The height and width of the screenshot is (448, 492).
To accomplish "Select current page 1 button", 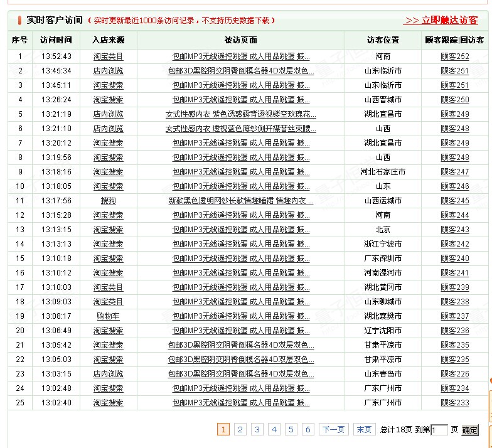I will pos(223,429).
